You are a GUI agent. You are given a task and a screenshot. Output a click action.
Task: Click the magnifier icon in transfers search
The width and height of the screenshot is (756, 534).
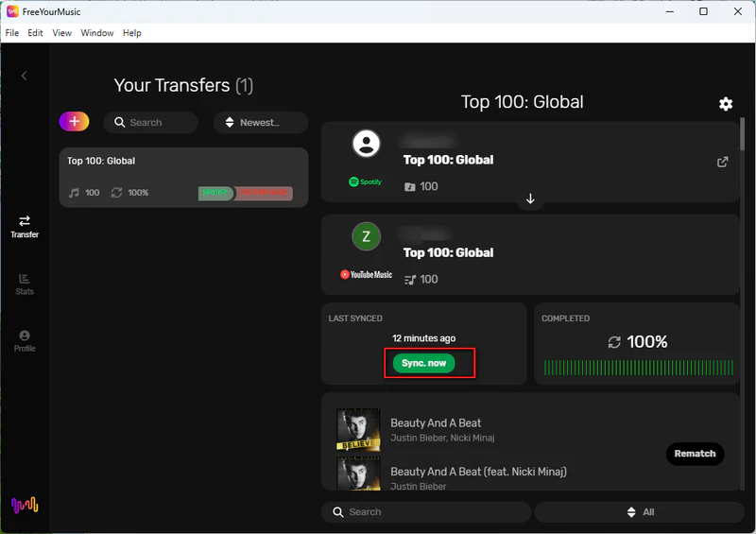click(120, 122)
